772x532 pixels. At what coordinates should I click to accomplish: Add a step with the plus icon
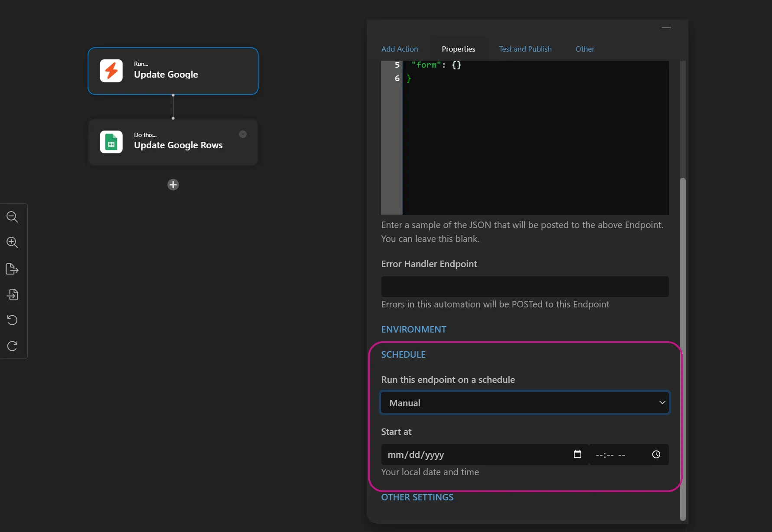[173, 185]
